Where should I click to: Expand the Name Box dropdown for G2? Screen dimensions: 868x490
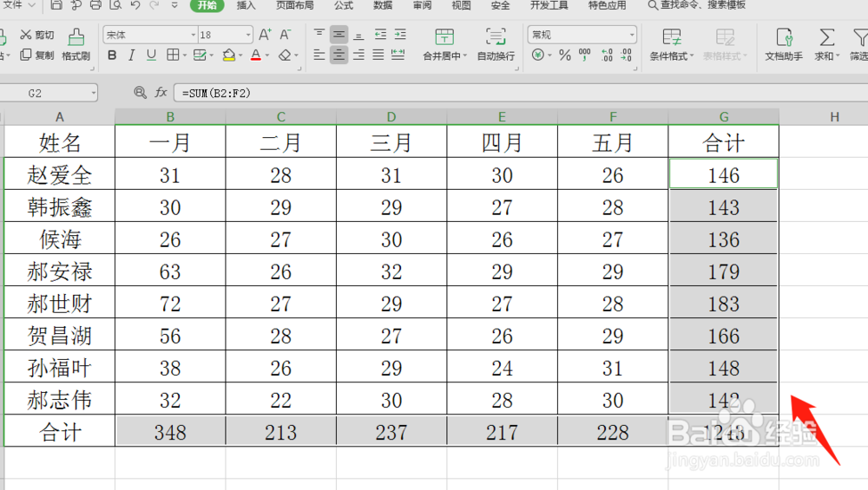pos(93,93)
